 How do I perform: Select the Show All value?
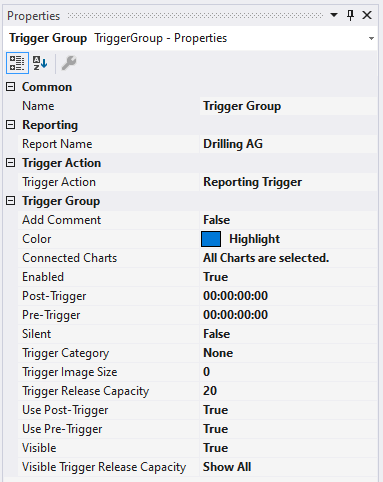pyautogui.click(x=227, y=467)
